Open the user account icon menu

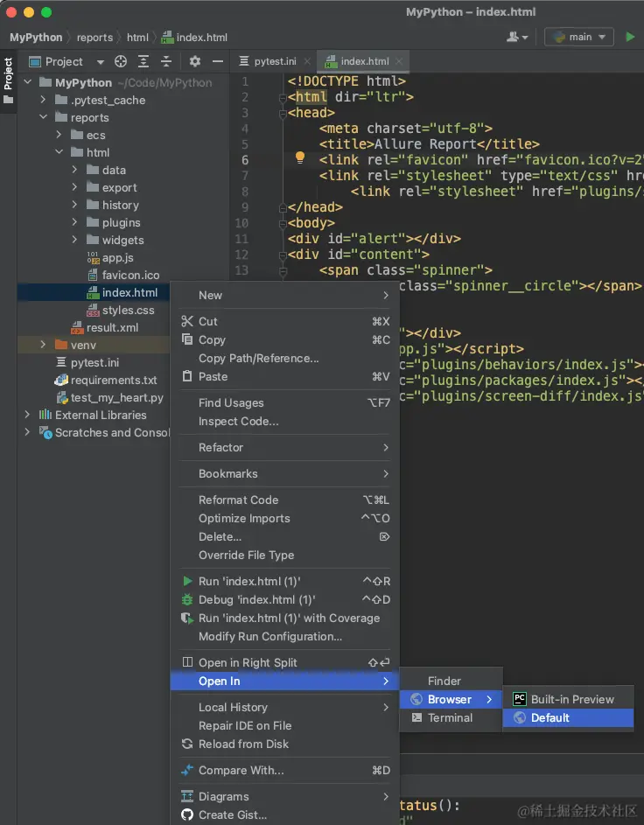[516, 37]
